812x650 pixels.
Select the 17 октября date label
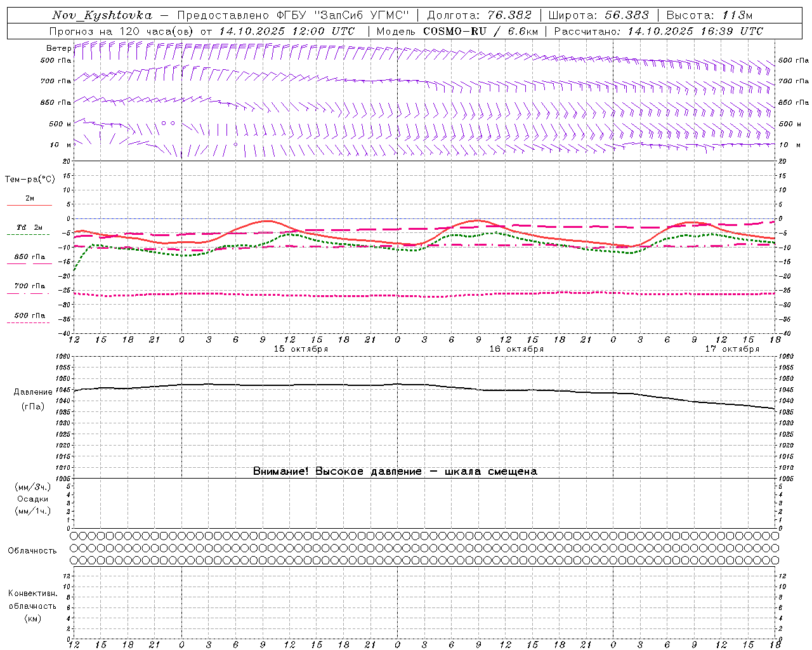[x=732, y=349]
